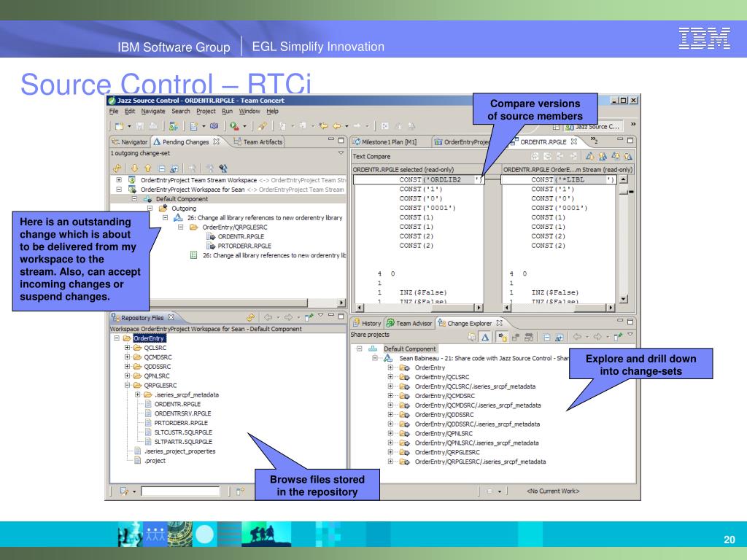This screenshot has width=747, height=560.
Task: Click the Deliver outgoing up-arrow icon
Action: click(147, 168)
